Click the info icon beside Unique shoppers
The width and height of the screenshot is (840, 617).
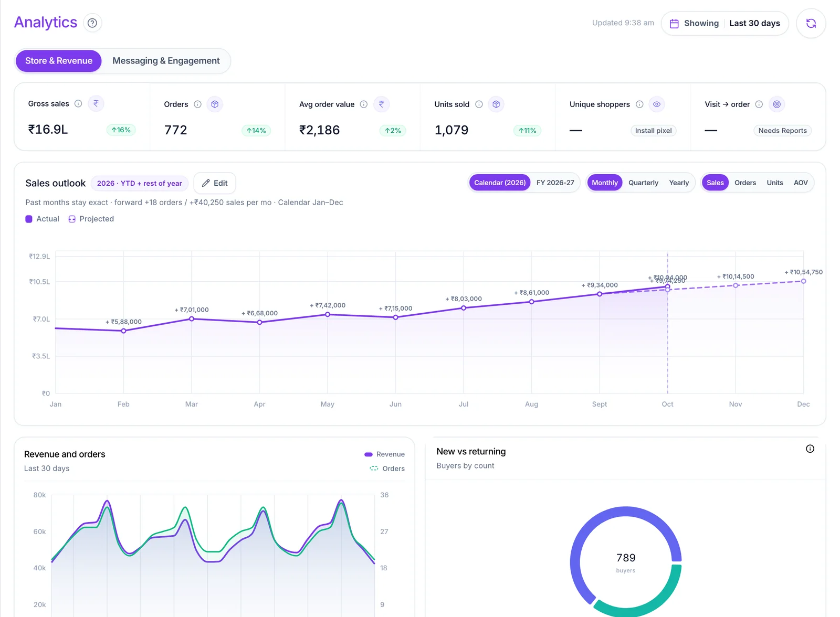tap(639, 104)
